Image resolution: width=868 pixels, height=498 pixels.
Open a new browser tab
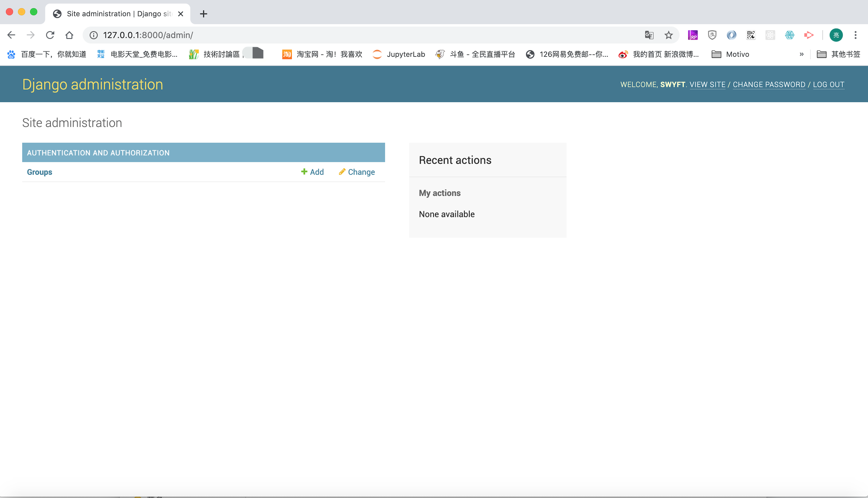[x=204, y=14]
